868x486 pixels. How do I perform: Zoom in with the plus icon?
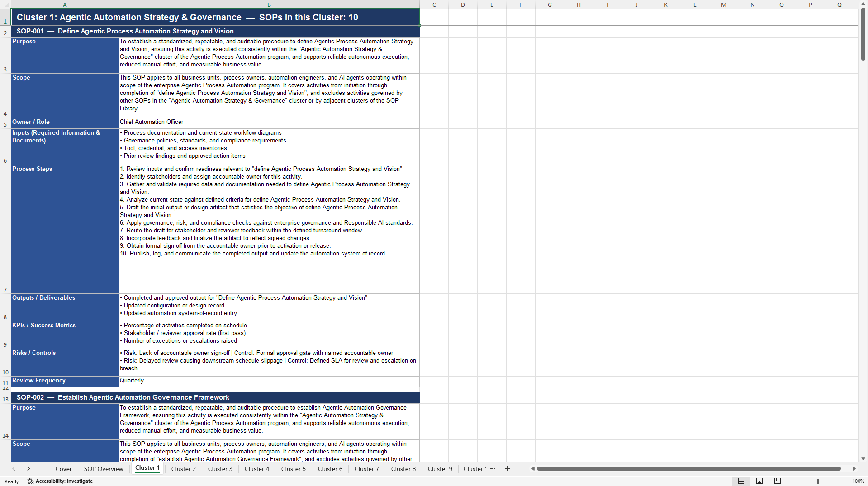(844, 481)
